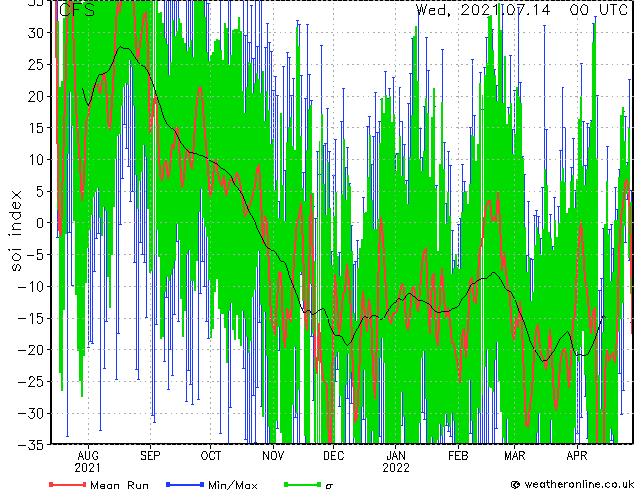Click the 30 value on y-axis
The width and height of the screenshot is (634, 490).
click(x=36, y=33)
